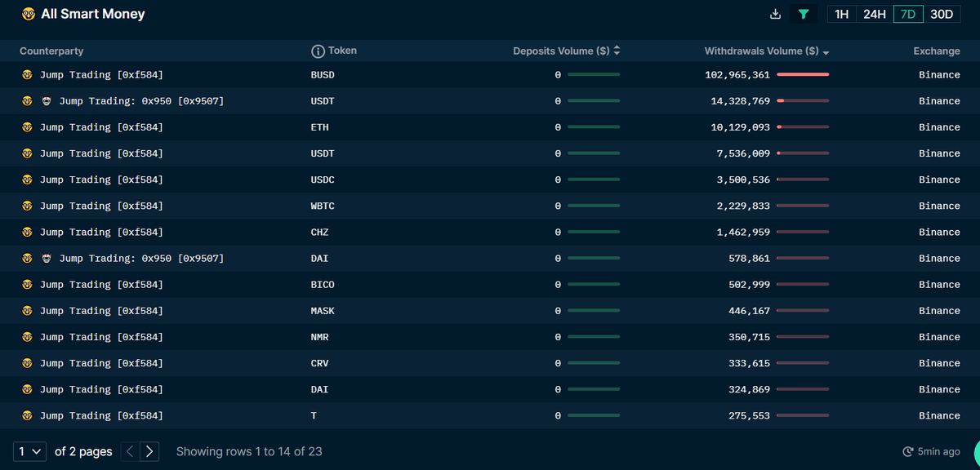The image size is (980, 470).
Task: Click the smart money icon in the BICO row
Action: (x=27, y=284)
